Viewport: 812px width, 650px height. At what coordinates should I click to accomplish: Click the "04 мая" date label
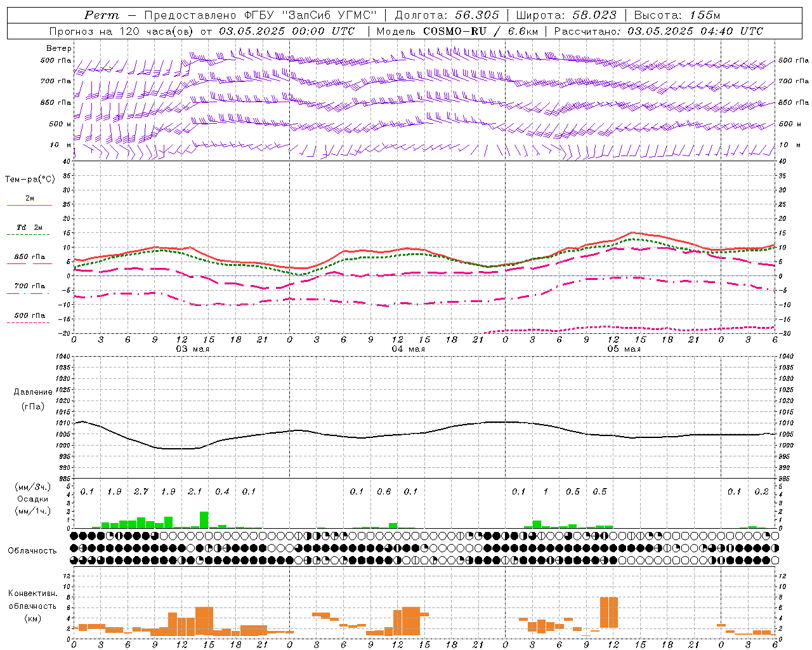pyautogui.click(x=408, y=349)
